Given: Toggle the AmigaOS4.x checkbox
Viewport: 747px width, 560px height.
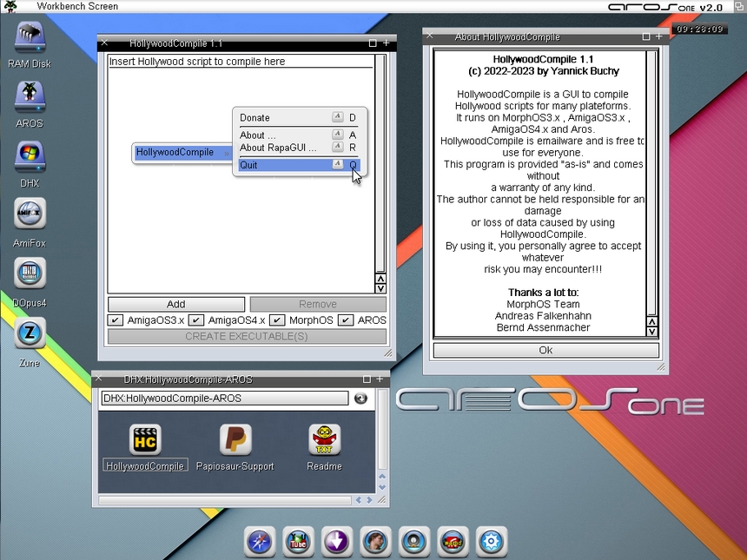Looking at the screenshot, I should click(x=195, y=320).
